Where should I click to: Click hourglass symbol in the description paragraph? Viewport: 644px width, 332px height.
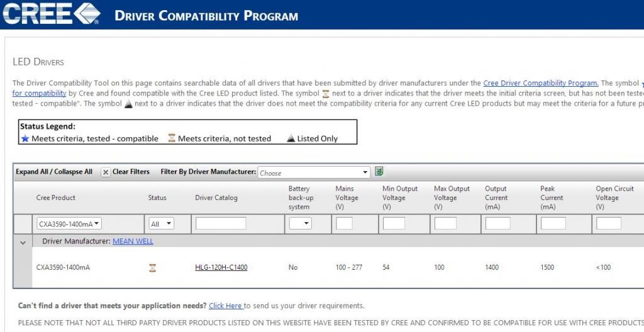pos(326,94)
